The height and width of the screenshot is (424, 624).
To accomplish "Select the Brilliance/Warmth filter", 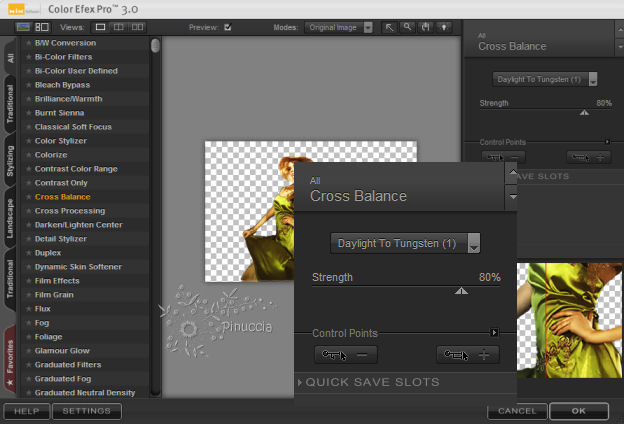I will click(x=68, y=99).
